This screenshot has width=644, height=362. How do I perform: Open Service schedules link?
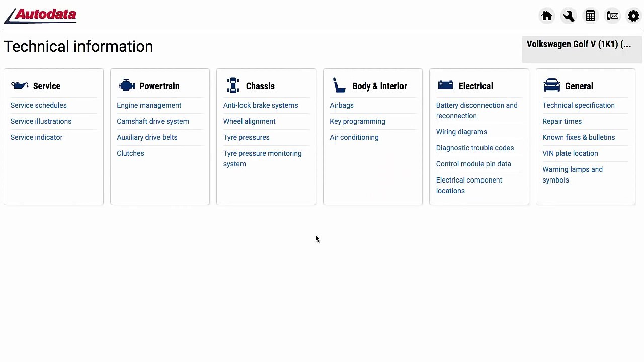(x=39, y=105)
